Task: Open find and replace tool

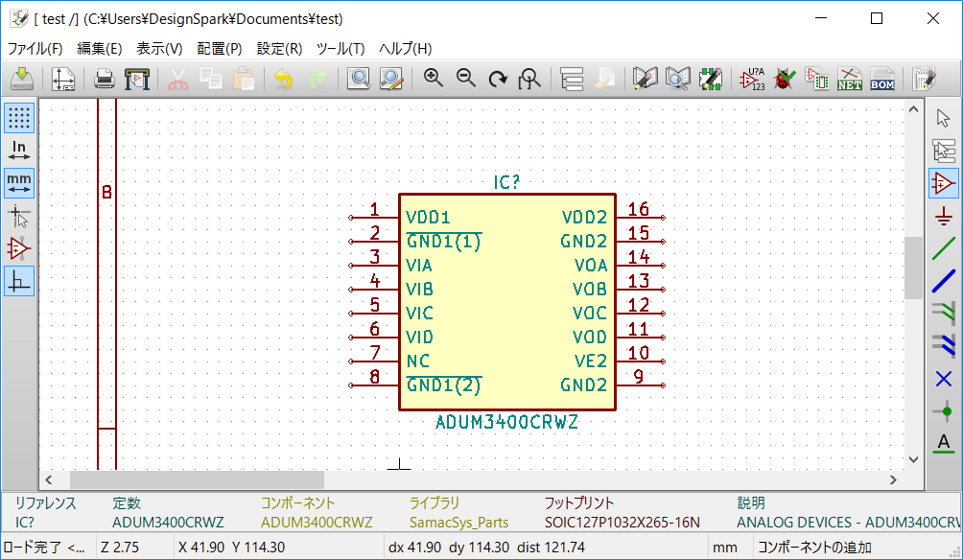Action: pyautogui.click(x=390, y=79)
